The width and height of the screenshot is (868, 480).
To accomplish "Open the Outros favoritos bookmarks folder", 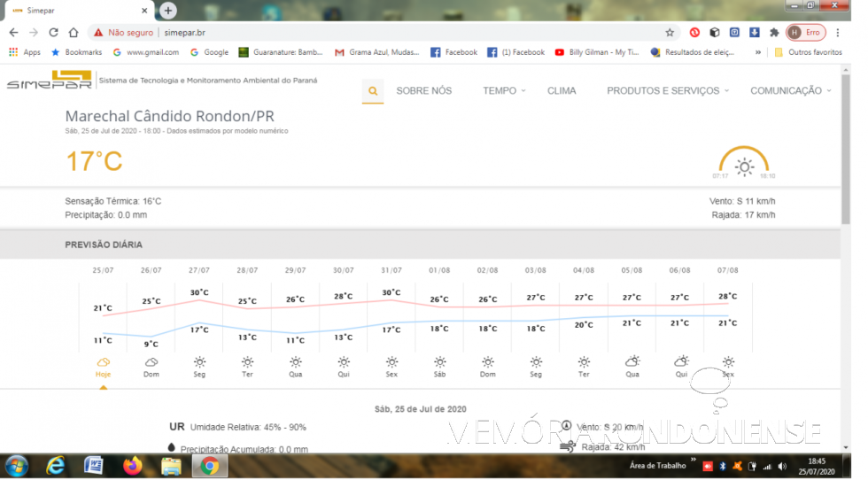I will click(808, 52).
